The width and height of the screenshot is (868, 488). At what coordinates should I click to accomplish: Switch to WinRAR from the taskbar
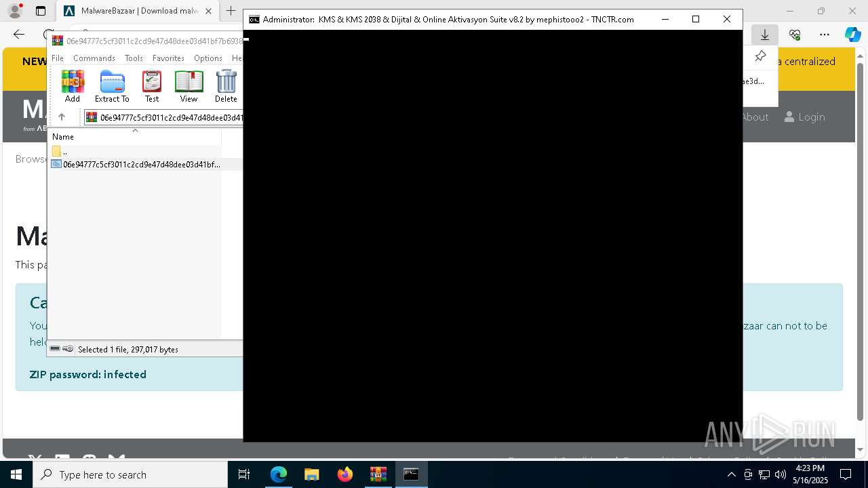click(378, 474)
